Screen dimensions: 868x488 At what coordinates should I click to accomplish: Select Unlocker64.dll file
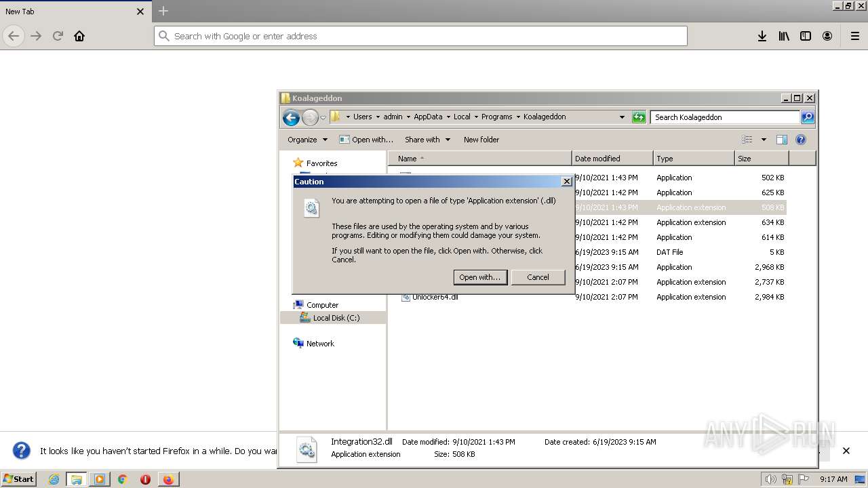[x=435, y=297]
